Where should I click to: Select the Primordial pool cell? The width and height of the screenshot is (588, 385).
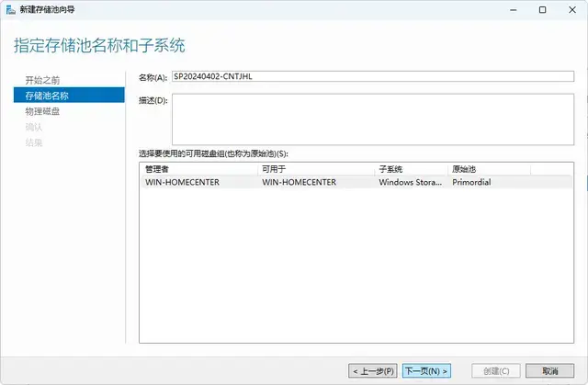click(x=471, y=182)
